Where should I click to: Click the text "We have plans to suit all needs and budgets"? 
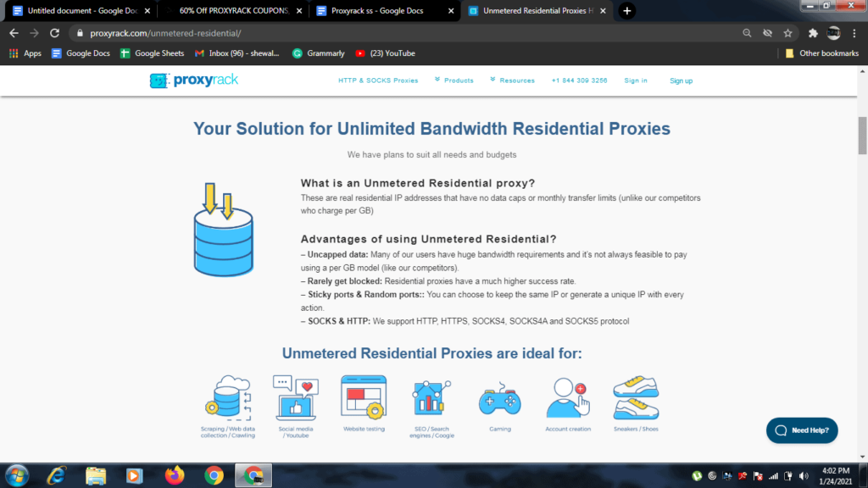(431, 154)
